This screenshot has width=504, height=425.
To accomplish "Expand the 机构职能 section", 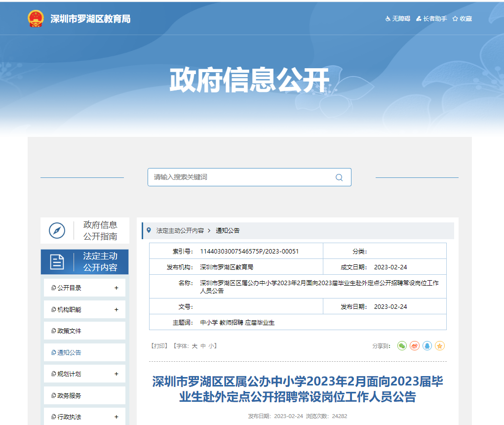I will point(116,310).
